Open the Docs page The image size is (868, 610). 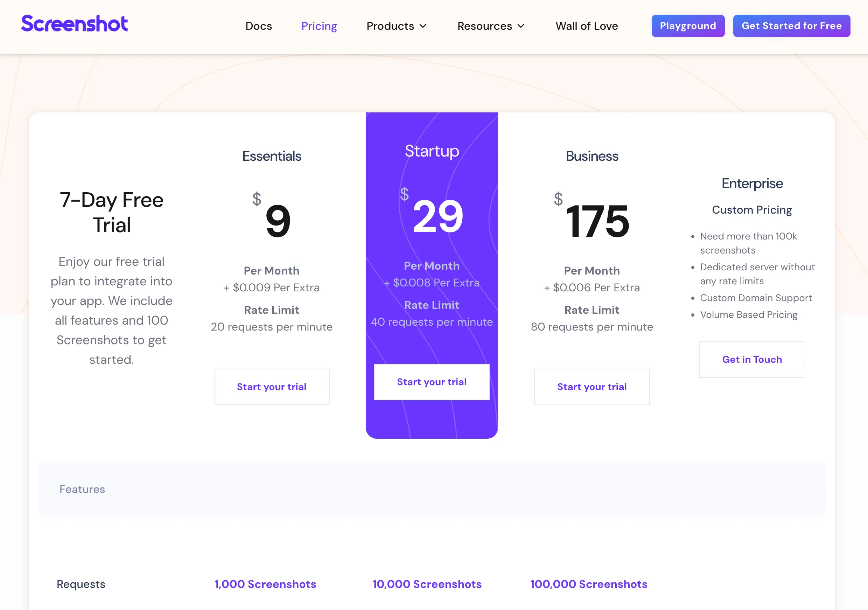coord(259,26)
